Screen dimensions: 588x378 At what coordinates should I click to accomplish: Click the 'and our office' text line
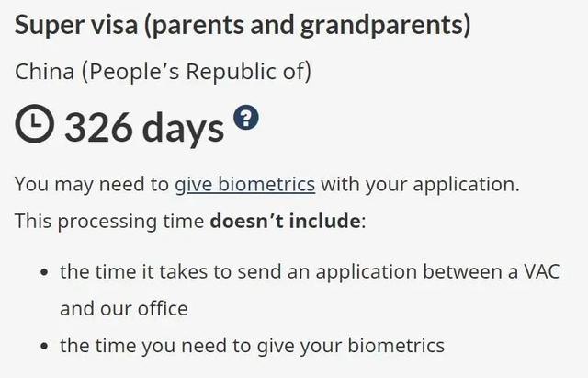pyautogui.click(x=124, y=308)
